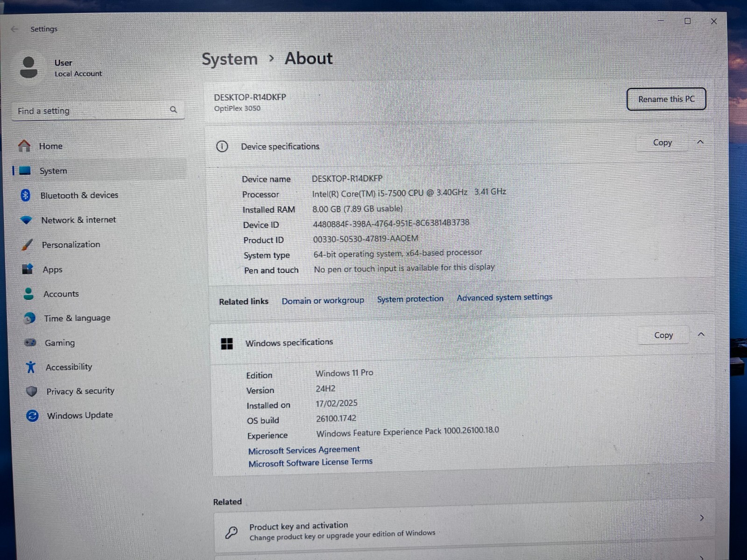Click the System type 64-bit value
The width and height of the screenshot is (747, 560).
398,253
